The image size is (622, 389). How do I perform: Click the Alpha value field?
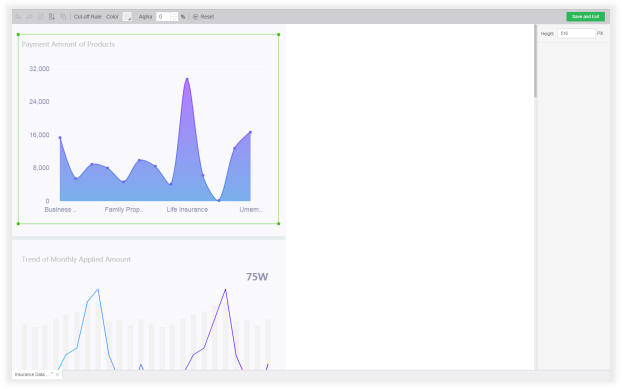163,17
